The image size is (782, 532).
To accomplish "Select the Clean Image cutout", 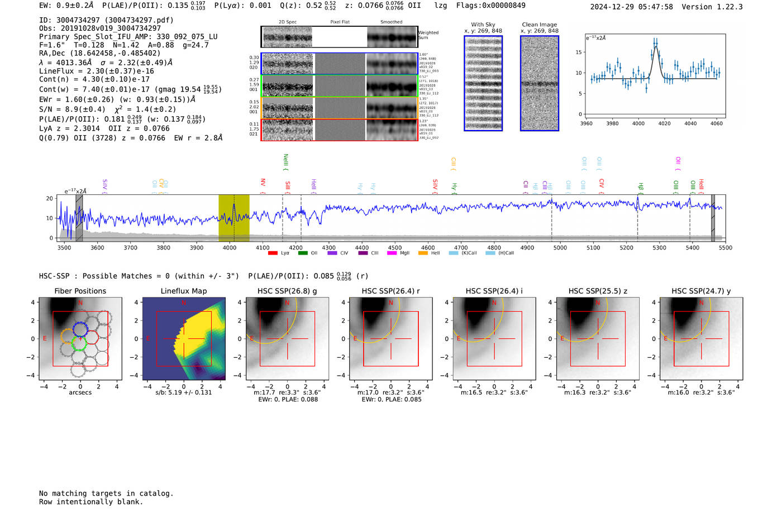I will coord(540,83).
